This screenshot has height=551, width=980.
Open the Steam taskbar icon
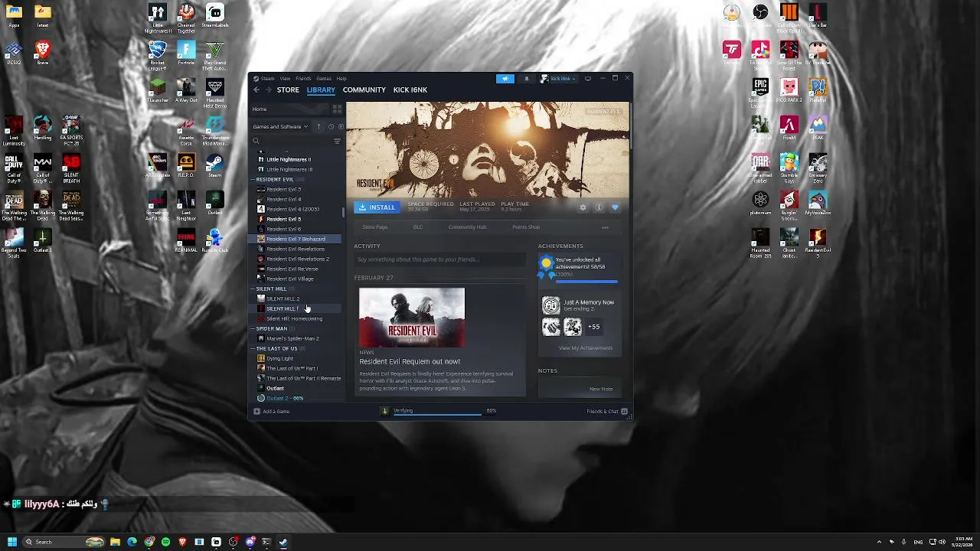[283, 542]
